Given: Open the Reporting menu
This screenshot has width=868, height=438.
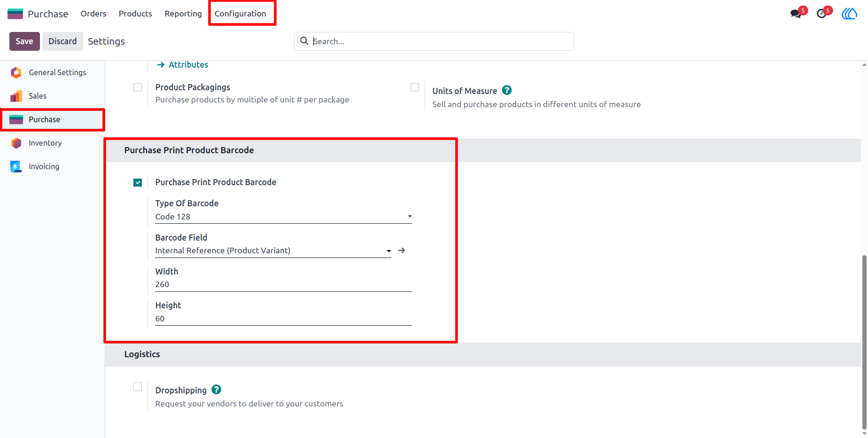Looking at the screenshot, I should coord(183,14).
